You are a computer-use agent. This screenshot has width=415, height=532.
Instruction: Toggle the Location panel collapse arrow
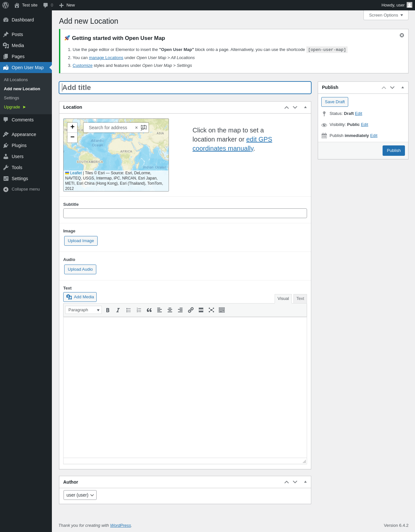click(x=305, y=107)
